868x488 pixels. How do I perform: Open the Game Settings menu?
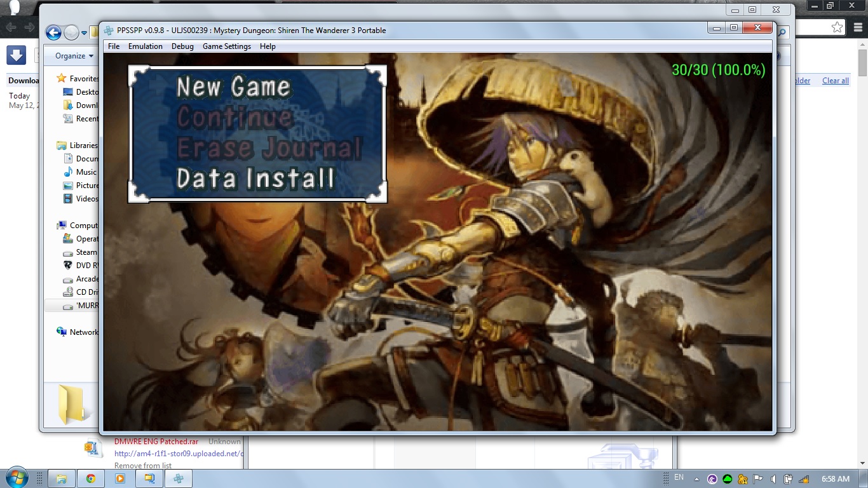(x=227, y=46)
